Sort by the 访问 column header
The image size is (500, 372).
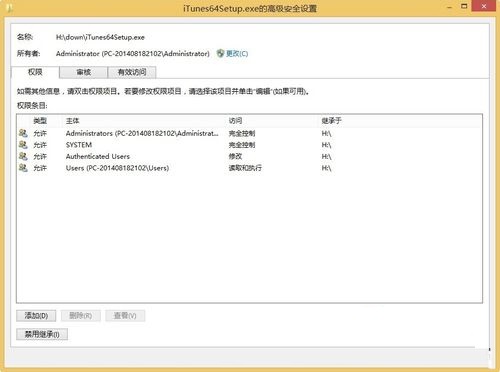(x=235, y=121)
